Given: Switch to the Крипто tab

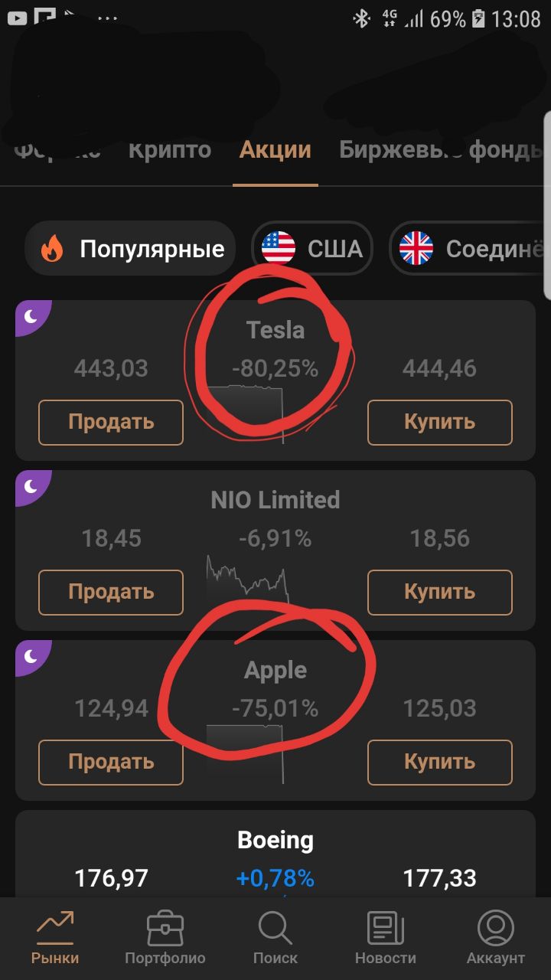Looking at the screenshot, I should point(170,149).
